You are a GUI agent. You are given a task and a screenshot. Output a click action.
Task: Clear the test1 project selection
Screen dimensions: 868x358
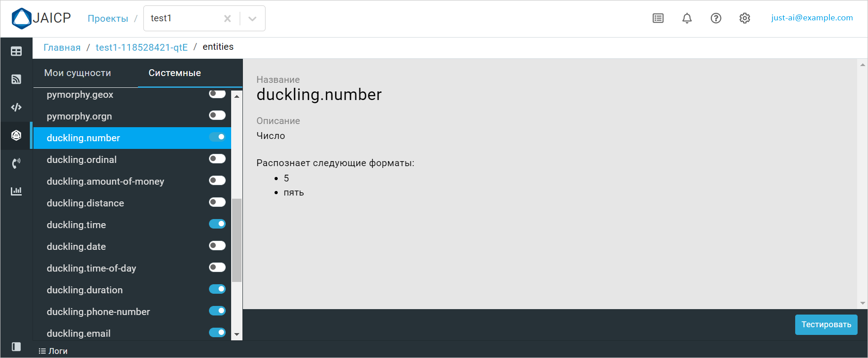pos(228,18)
